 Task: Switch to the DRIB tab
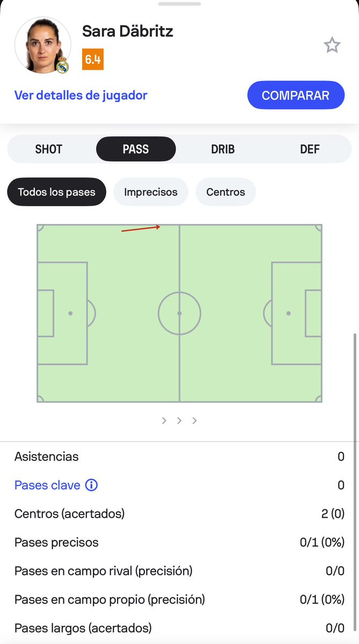click(x=223, y=149)
